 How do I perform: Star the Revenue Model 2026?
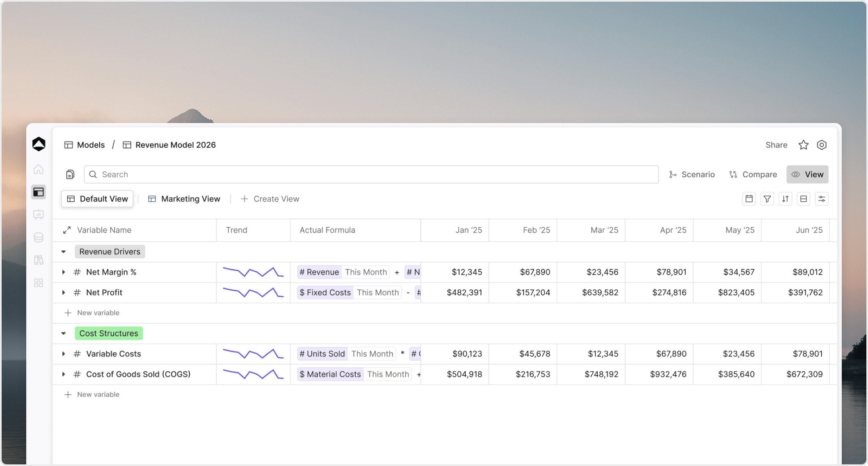point(803,145)
